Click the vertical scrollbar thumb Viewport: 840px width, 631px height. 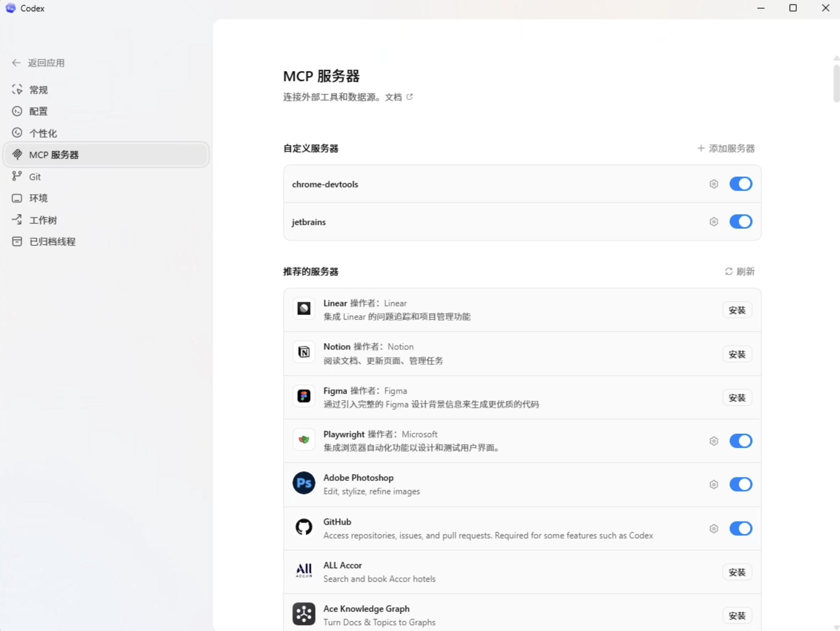(836, 84)
